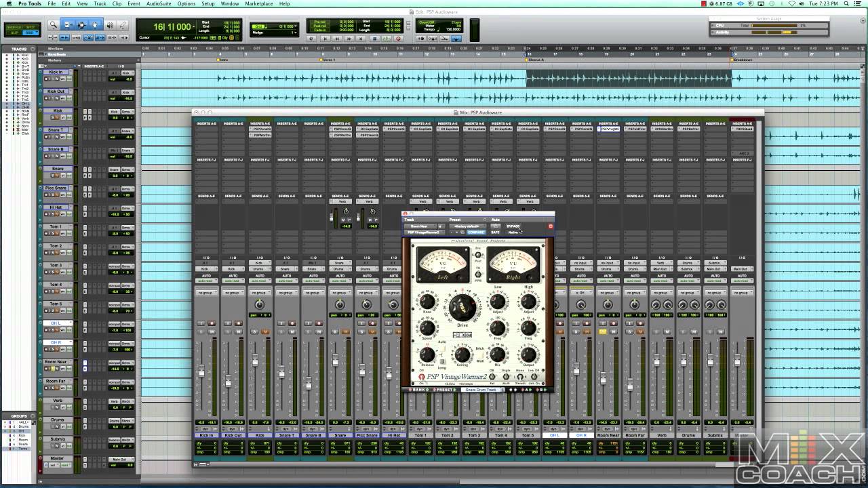Open the Grid value dropdown
Image resolution: width=868 pixels, height=488 pixels.
(296, 26)
